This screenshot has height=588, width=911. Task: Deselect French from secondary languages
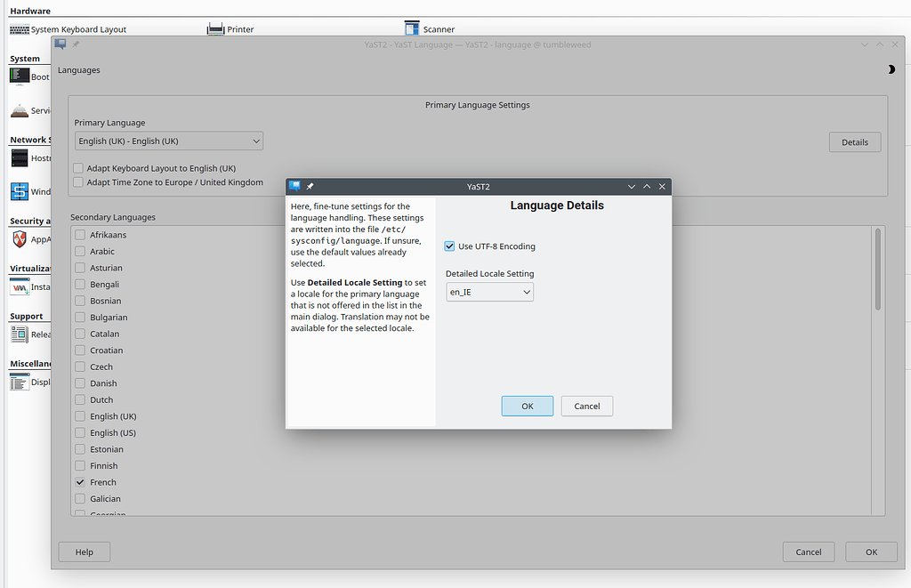pos(81,481)
